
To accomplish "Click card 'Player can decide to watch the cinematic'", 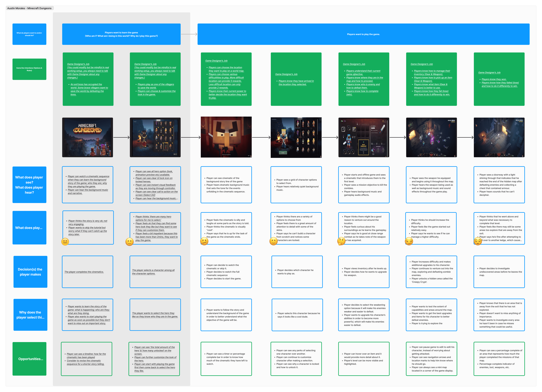I will 226,272.
